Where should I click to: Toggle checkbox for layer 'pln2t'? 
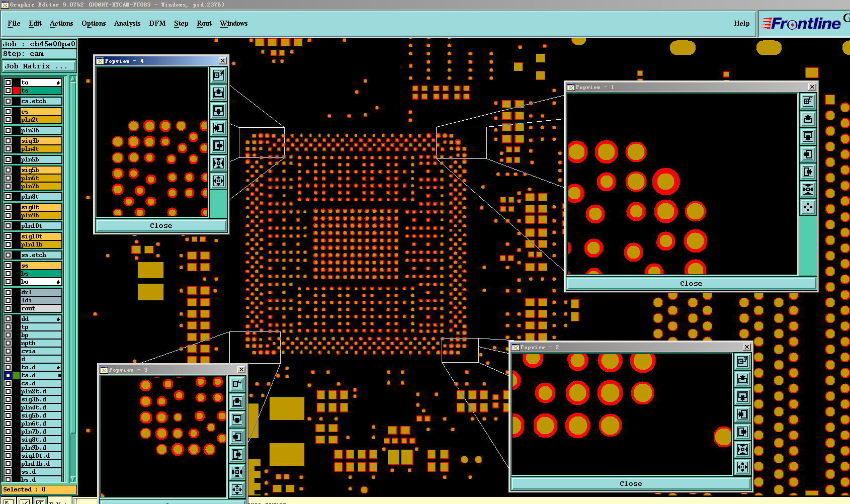[8, 120]
